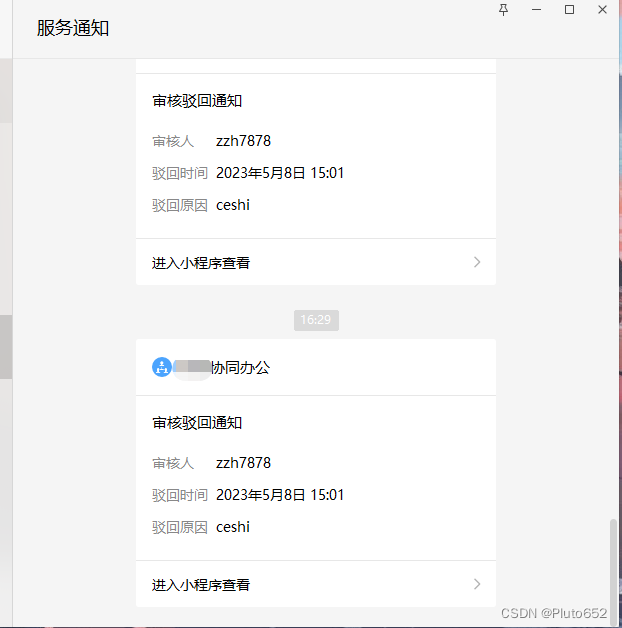
Task: Click the 2023年5月8日 15:01 time in the lower card
Action: [280, 495]
